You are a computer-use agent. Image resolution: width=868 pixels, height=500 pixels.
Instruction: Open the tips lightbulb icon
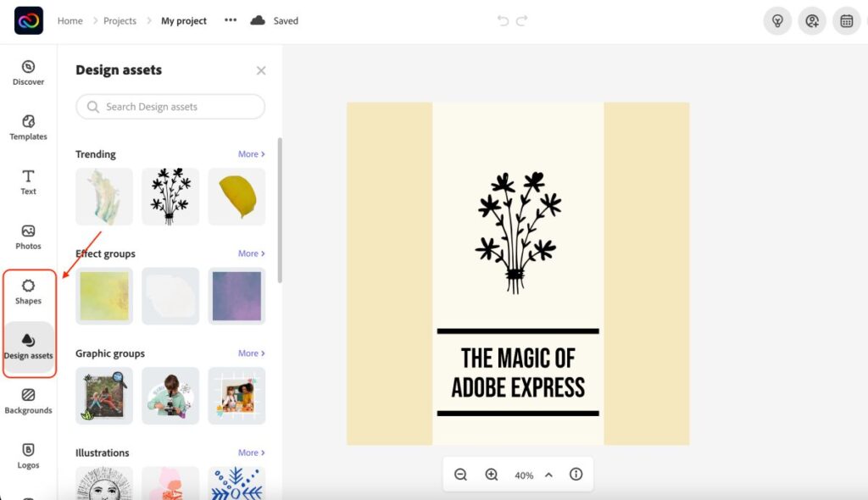coord(777,20)
